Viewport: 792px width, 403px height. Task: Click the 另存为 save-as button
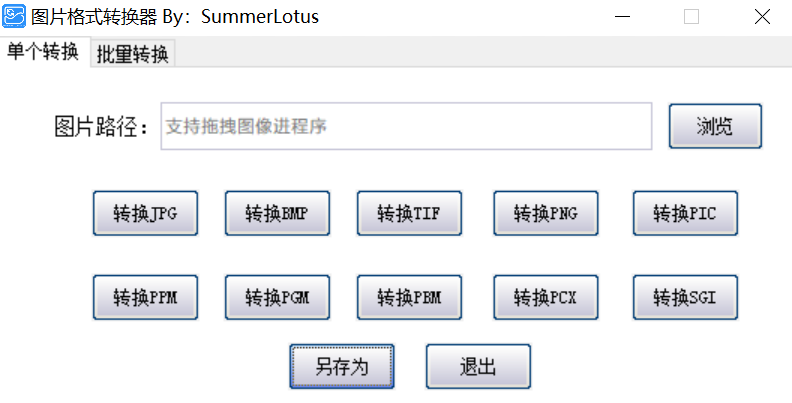click(x=342, y=366)
